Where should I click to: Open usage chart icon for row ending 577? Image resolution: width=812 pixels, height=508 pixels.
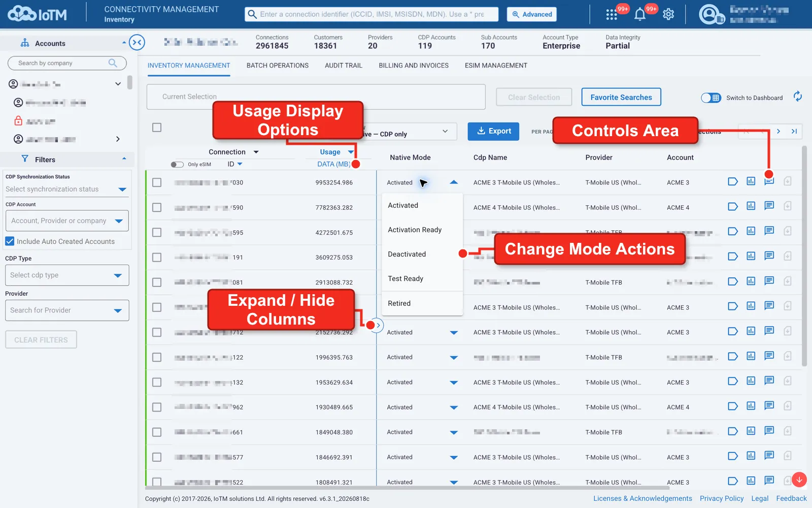pos(751,456)
